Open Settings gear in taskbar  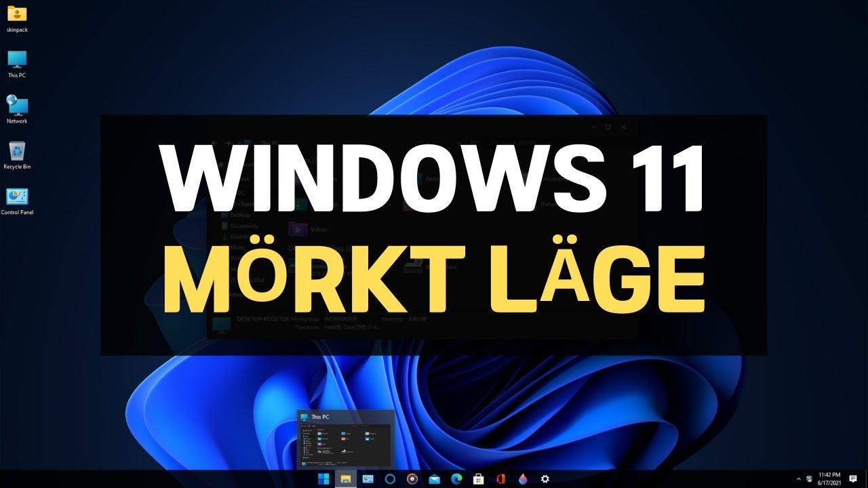(x=545, y=479)
